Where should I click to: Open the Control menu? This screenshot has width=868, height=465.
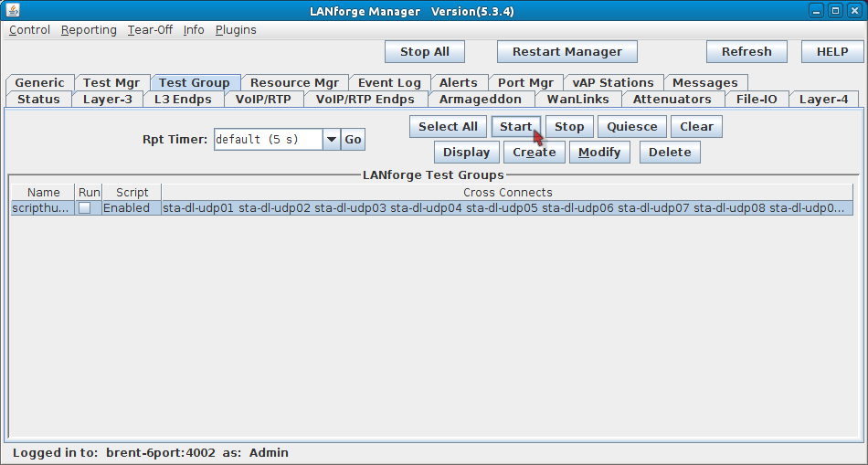[x=30, y=30]
